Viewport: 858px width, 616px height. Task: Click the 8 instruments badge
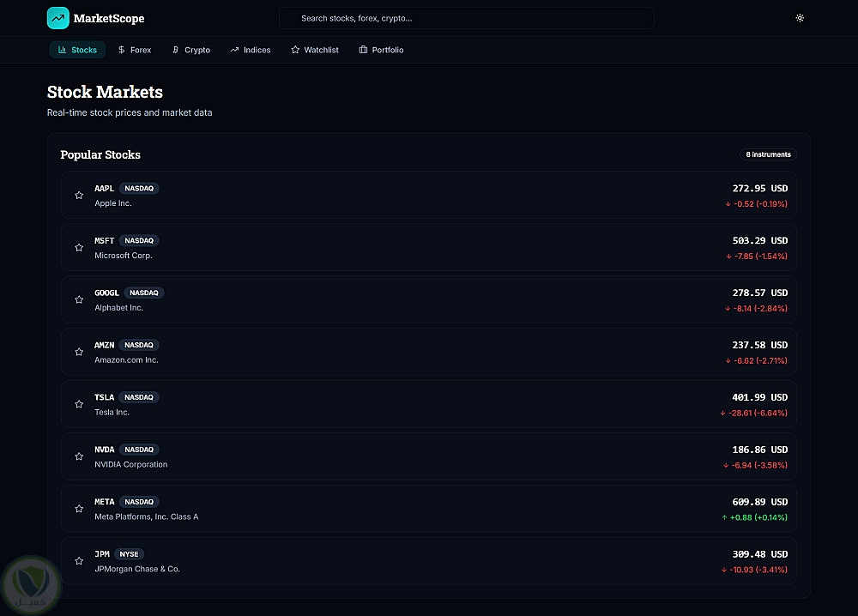[768, 154]
